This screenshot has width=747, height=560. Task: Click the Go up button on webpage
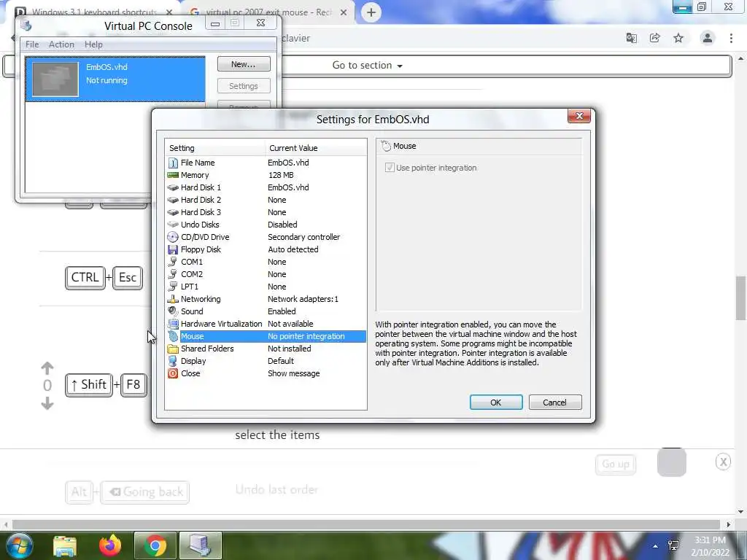click(616, 464)
